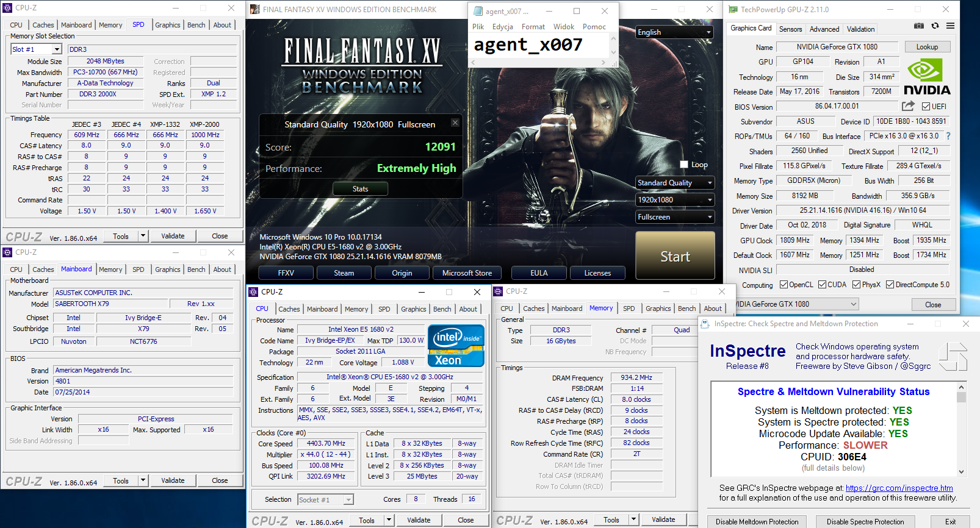The image size is (980, 528).
Task: Open Graphics tab in CPU-Z Mainboard window
Action: (167, 269)
